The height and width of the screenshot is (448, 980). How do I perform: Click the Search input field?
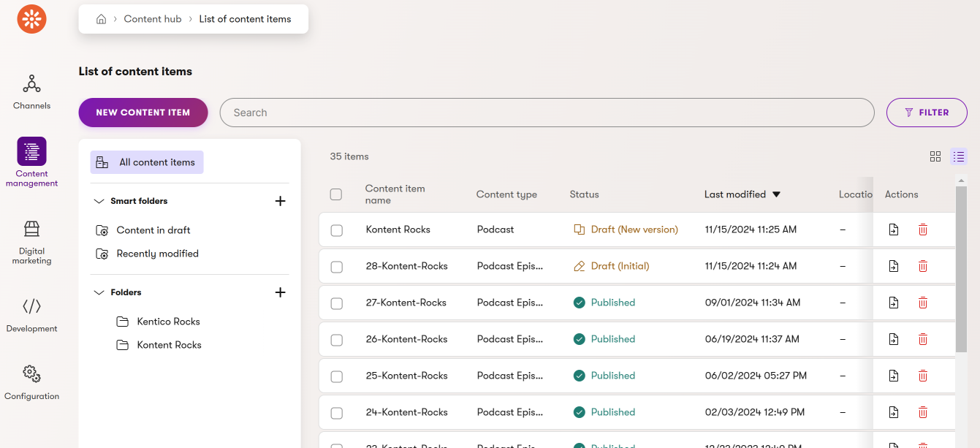(x=547, y=113)
